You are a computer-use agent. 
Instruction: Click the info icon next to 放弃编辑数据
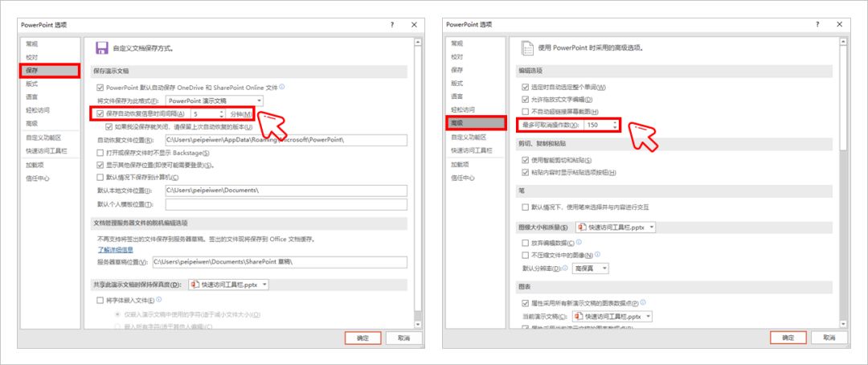pyautogui.click(x=579, y=242)
